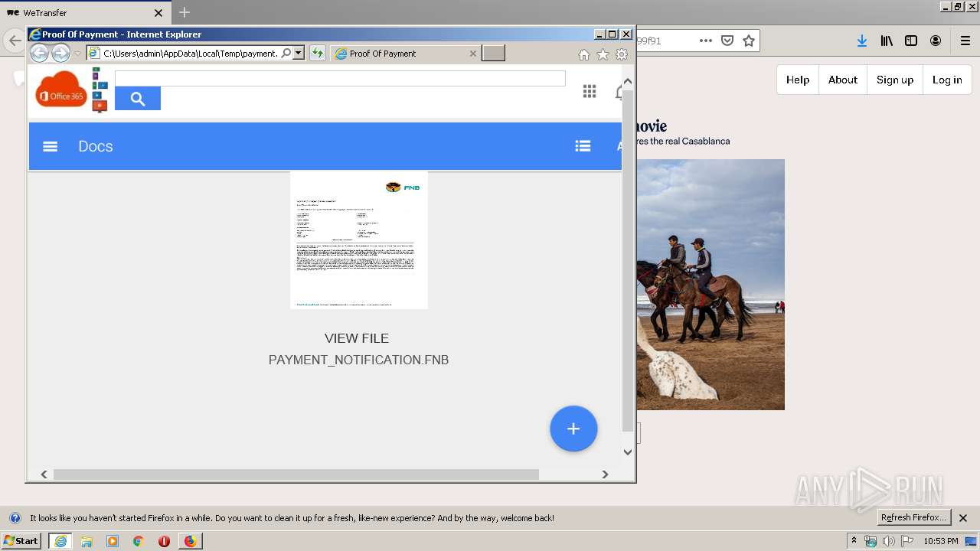Dismiss the Firefox notification bar
The width and height of the screenshot is (980, 551).
tap(963, 518)
